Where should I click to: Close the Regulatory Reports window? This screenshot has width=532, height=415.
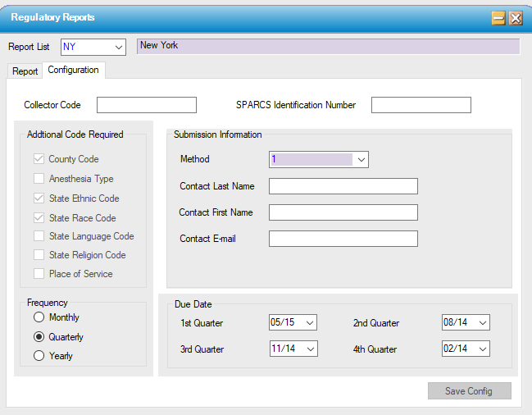(x=516, y=18)
